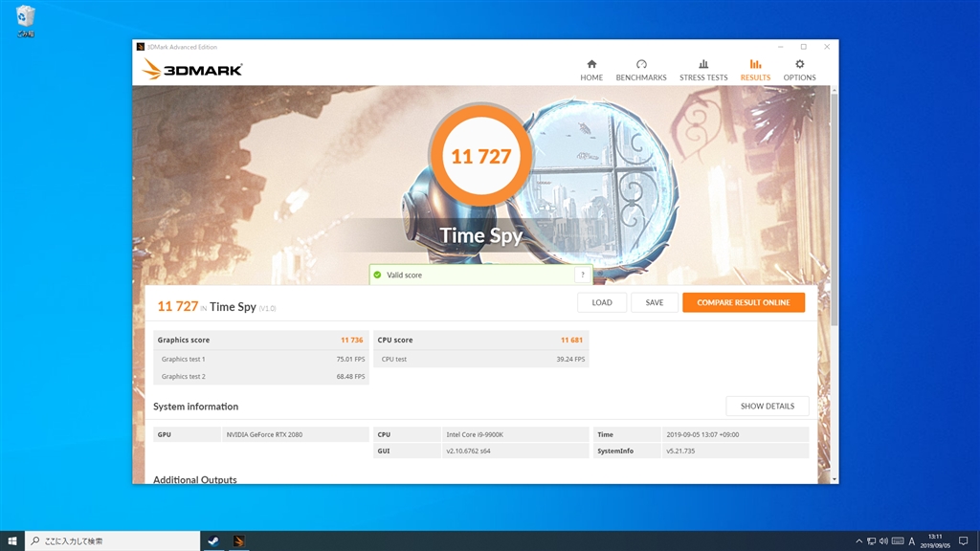
Task: Click the SystemInfo version v5.21.735
Action: point(680,451)
